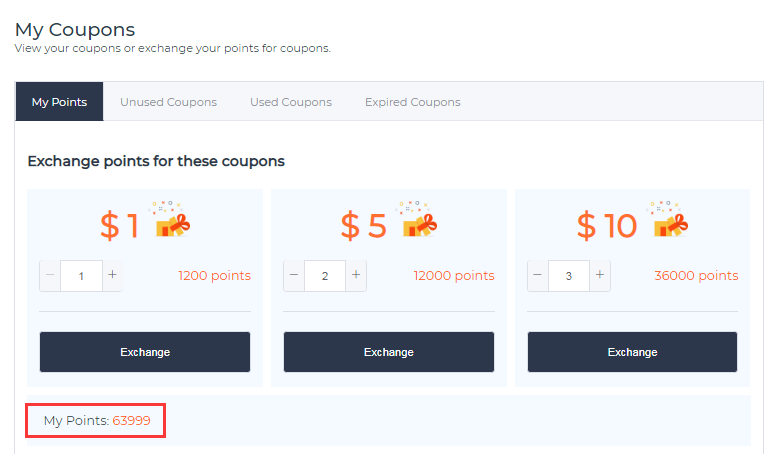Decrease the $10 coupon quantity with minus
Screen dimensions: 781x454
pyautogui.click(x=537, y=275)
